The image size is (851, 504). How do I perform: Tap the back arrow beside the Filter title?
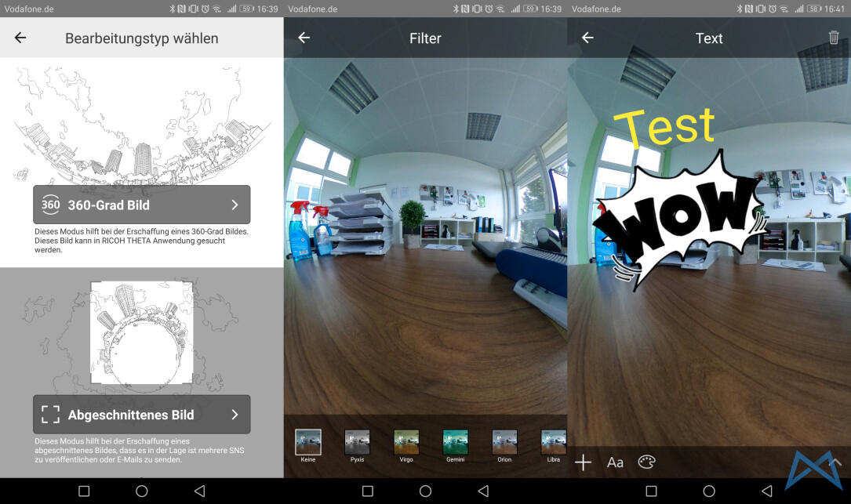click(304, 38)
